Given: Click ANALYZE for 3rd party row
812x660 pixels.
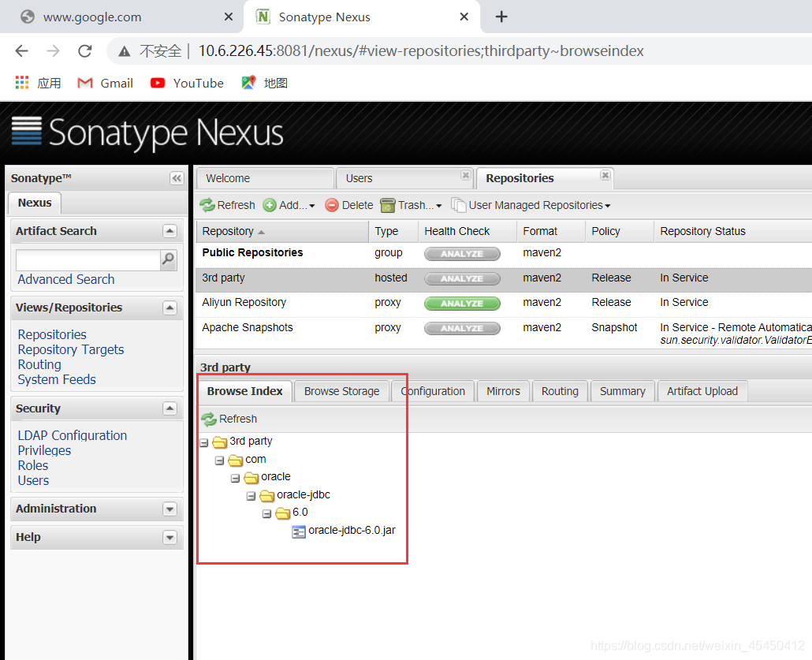Looking at the screenshot, I should (x=462, y=278).
